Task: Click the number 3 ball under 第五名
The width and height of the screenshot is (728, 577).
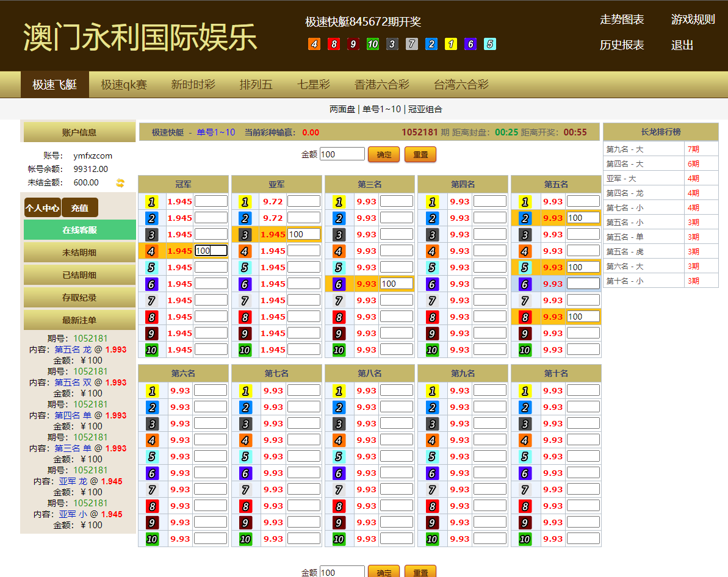Action: point(524,234)
